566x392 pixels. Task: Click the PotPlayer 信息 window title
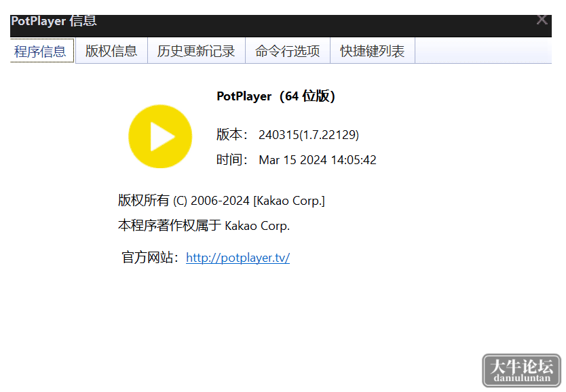[54, 21]
